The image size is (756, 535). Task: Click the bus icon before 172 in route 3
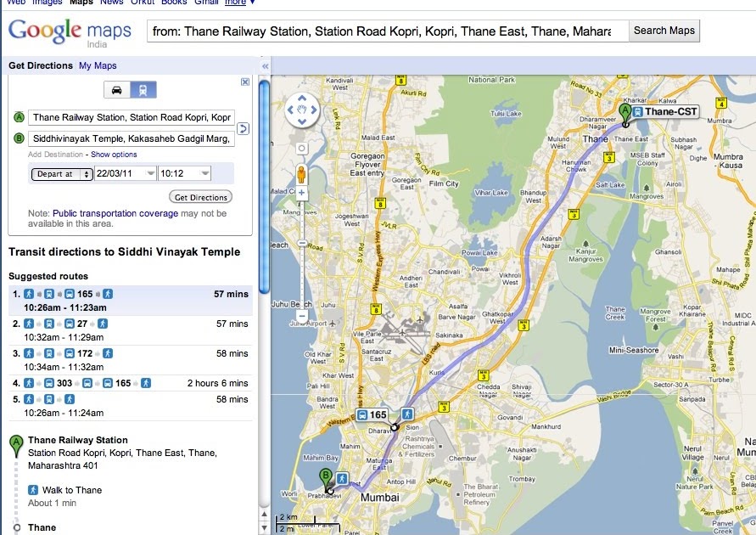pos(70,353)
